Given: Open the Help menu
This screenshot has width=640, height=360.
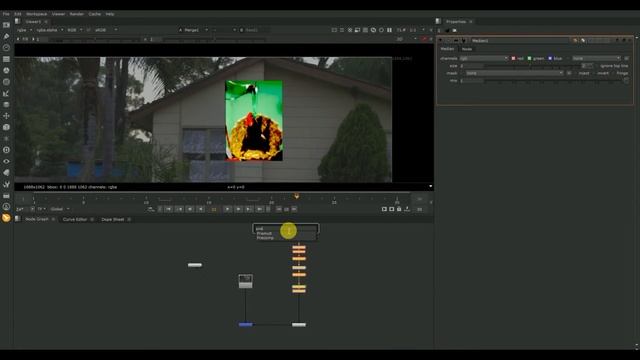Looking at the screenshot, I should 110,14.
